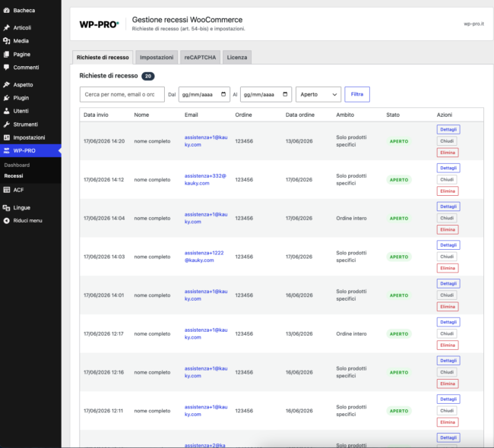Click email assistenza+332@kauky.com
Viewport: 494px width, 448px height.
[205, 179]
